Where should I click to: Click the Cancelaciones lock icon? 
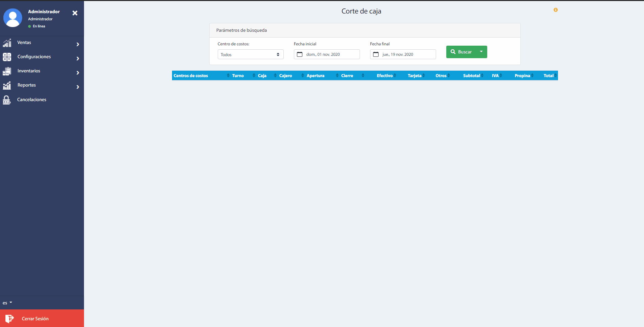click(x=7, y=100)
